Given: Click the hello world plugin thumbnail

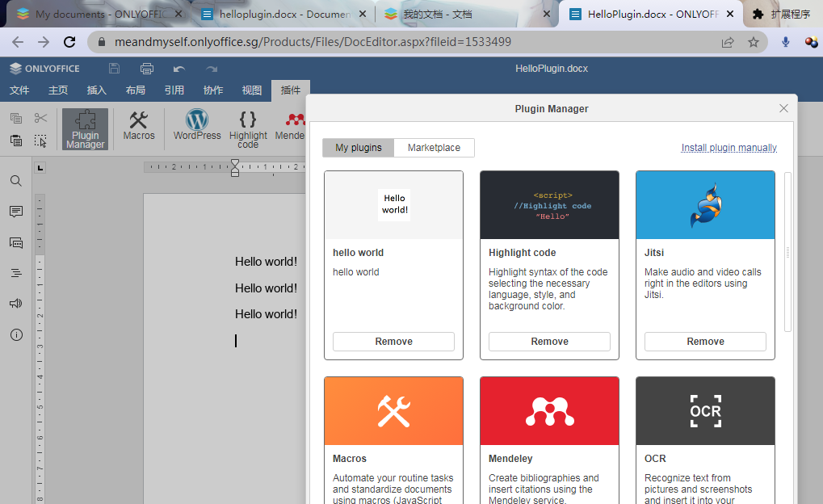Looking at the screenshot, I should pyautogui.click(x=393, y=205).
